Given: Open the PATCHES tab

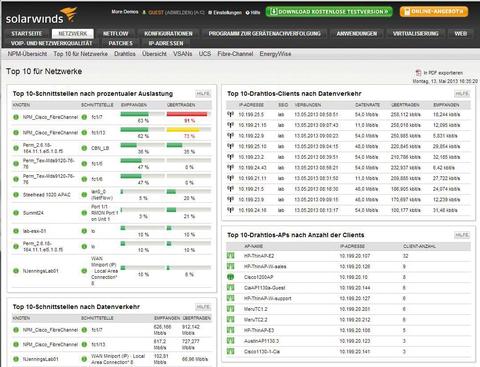Looking at the screenshot, I should pyautogui.click(x=121, y=43).
